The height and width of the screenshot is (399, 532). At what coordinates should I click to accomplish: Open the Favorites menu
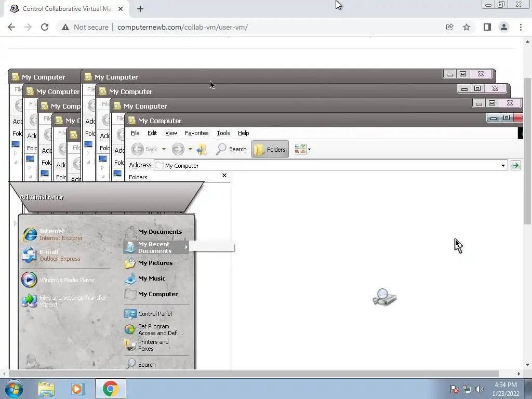coord(196,133)
